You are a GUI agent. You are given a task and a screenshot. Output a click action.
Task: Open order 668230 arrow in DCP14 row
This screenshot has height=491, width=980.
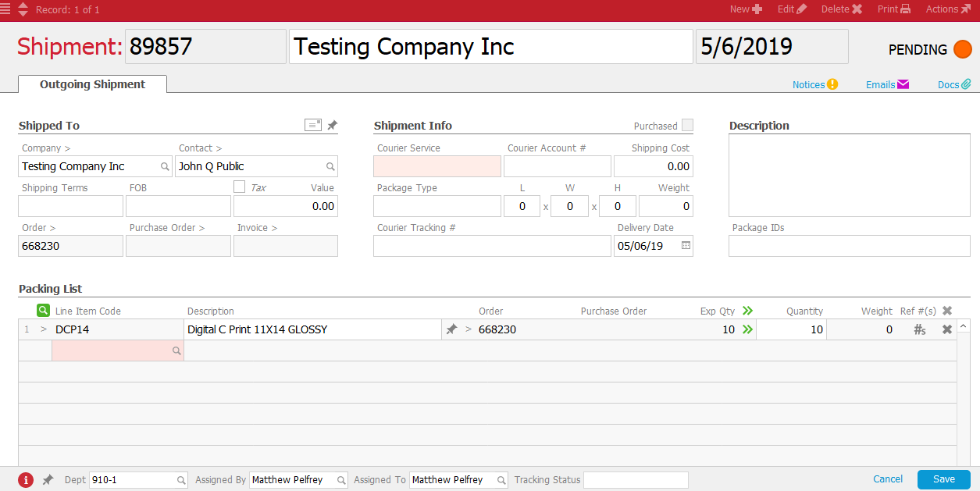pyautogui.click(x=469, y=329)
